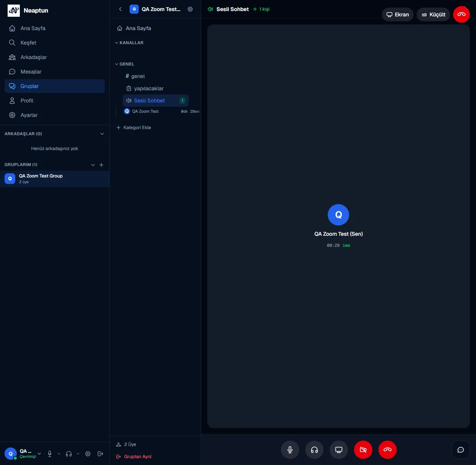This screenshot has width=476, height=465.
Task: Click the user avatar in the user bar
Action: point(11,454)
